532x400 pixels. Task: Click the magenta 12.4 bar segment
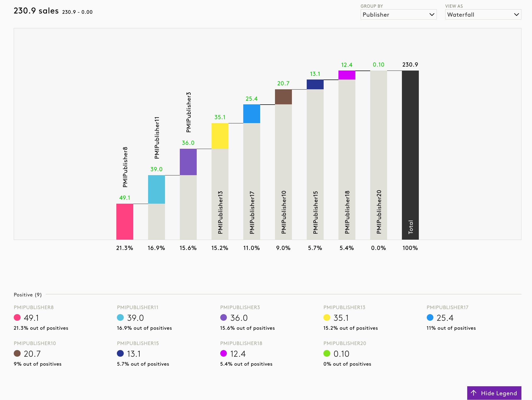(347, 75)
